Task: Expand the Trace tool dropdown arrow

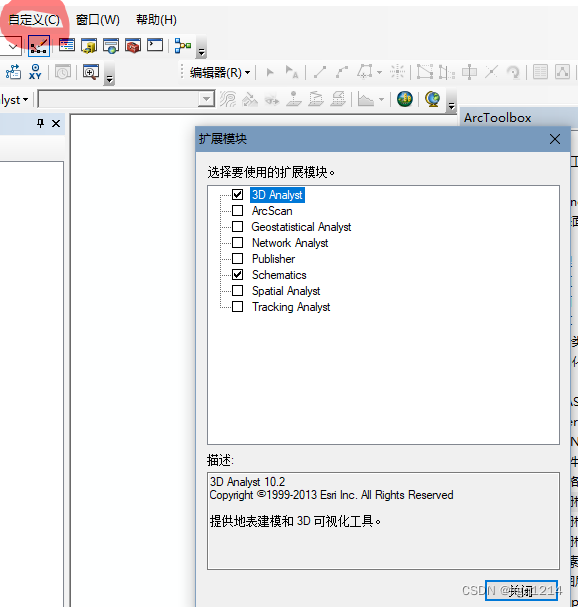Action: click(x=379, y=72)
